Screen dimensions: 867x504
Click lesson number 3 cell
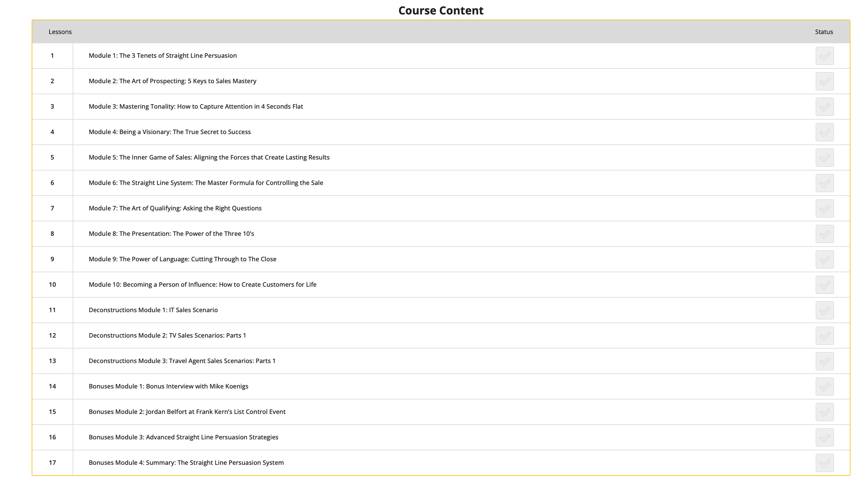point(52,107)
